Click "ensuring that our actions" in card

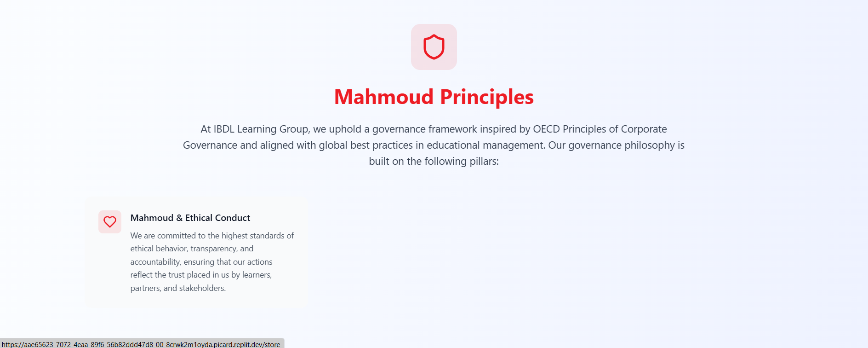click(x=228, y=262)
